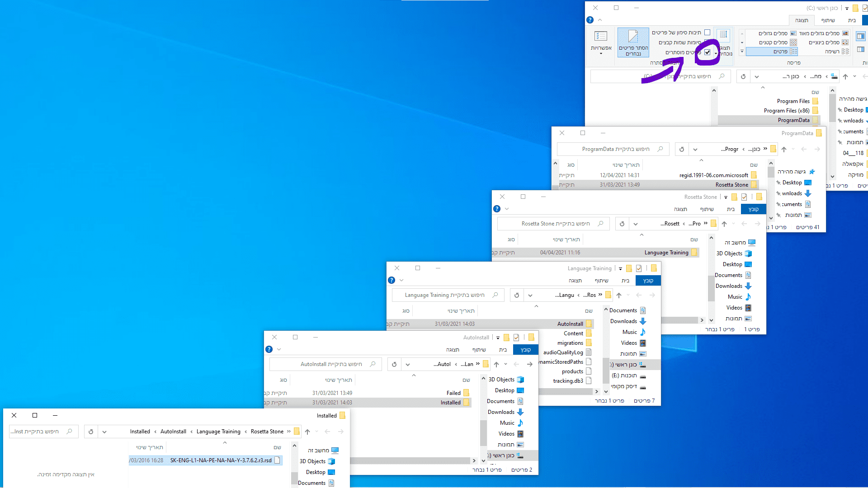Switch to the Home (בית) tab in drive C window
868x488 pixels.
852,20
